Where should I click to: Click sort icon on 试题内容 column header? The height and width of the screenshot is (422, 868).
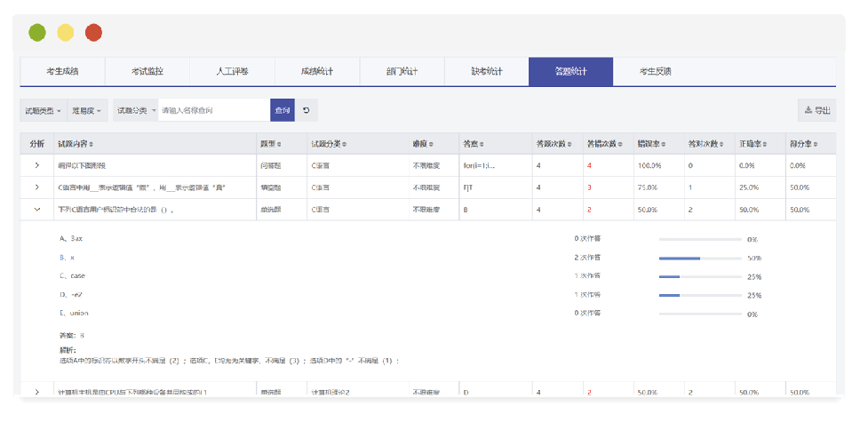[92, 144]
